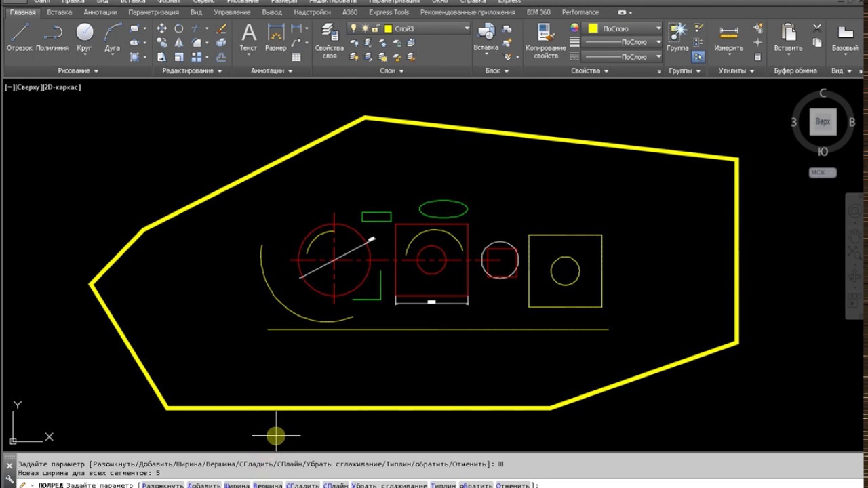Switch to the Управление ribbon tab

tap(232, 12)
